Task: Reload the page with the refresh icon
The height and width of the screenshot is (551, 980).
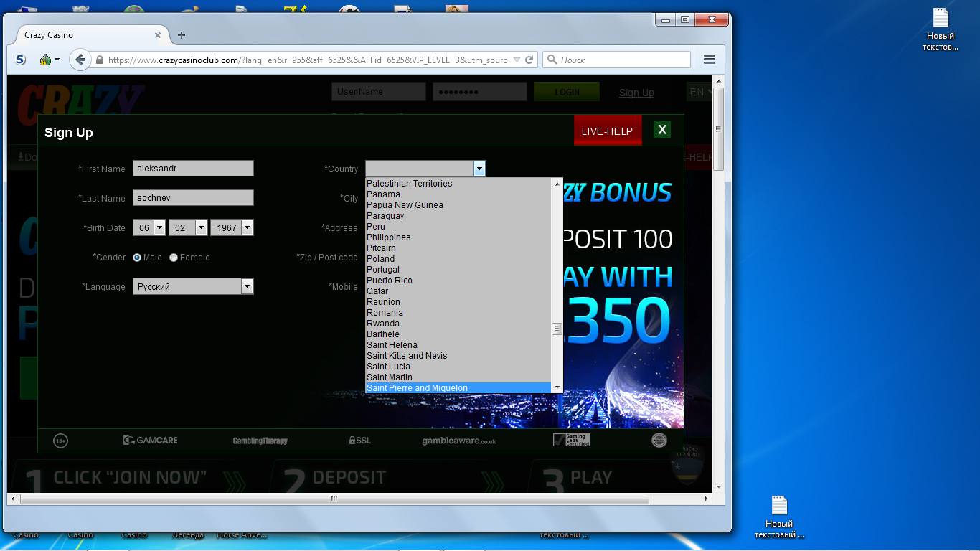Action: click(x=529, y=60)
